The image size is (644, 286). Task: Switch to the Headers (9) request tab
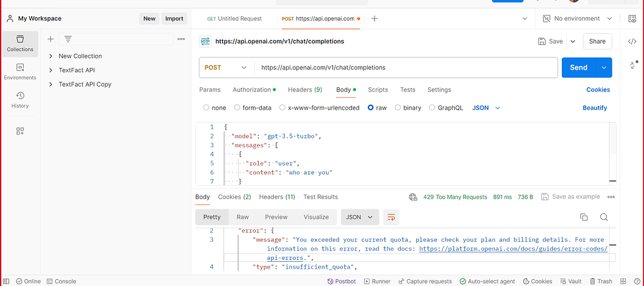304,90
